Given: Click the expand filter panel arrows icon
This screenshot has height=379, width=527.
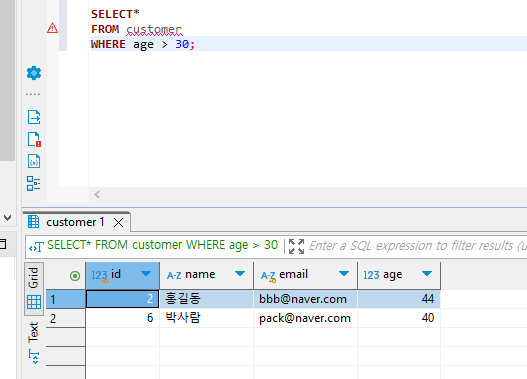Looking at the screenshot, I should pyautogui.click(x=296, y=246).
